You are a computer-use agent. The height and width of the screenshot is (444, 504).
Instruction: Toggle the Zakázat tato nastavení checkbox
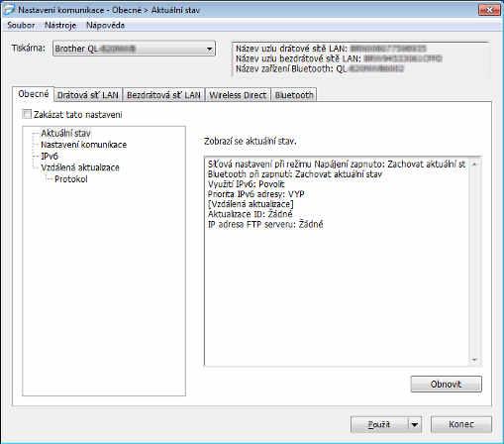27,115
